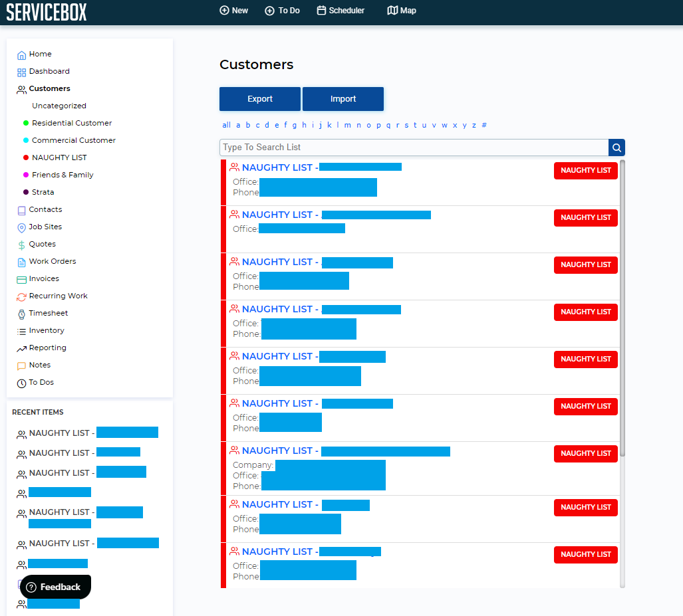This screenshot has height=616, width=683.
Task: Open Invoices from the sidebar
Action: (44, 278)
